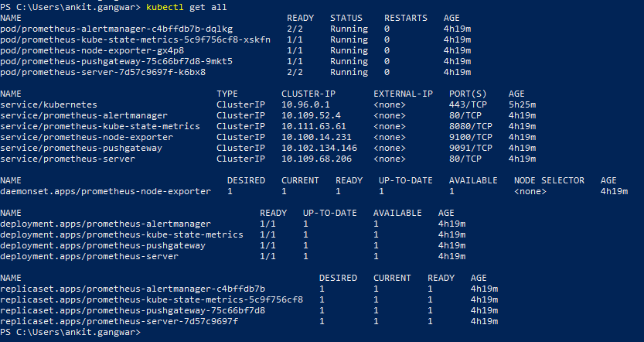Click deployment.apps/prometheus-alertmanager name
The image size is (644, 342).
click(x=106, y=224)
